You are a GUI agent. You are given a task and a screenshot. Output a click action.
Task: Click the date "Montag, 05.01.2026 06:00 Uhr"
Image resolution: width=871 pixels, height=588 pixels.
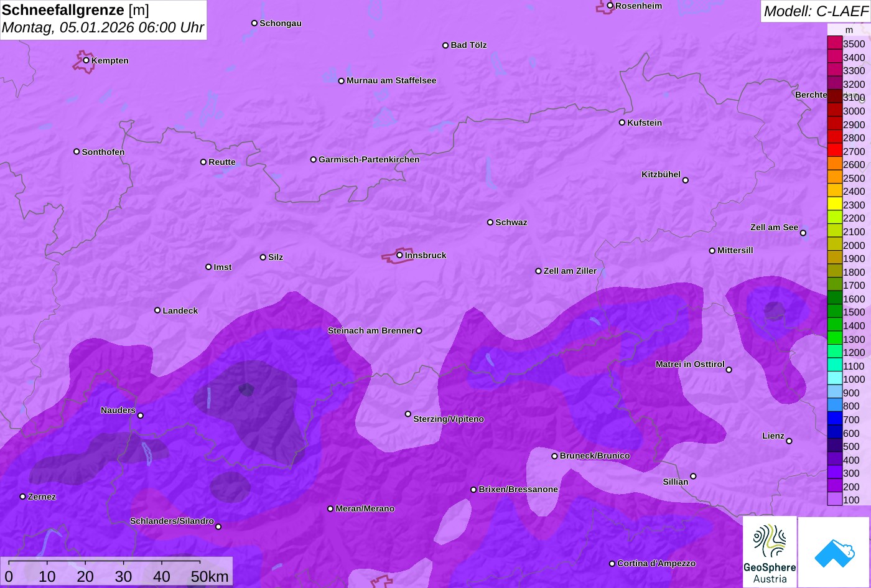[103, 28]
